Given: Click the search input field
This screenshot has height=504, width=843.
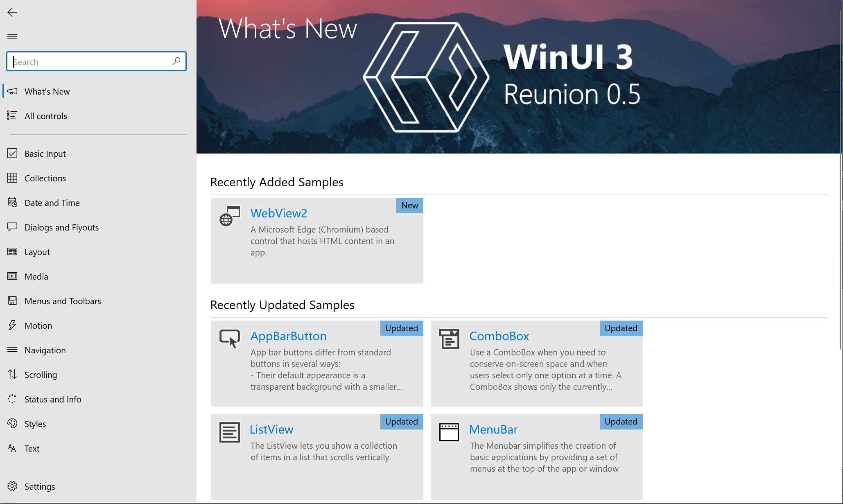Looking at the screenshot, I should coord(96,61).
